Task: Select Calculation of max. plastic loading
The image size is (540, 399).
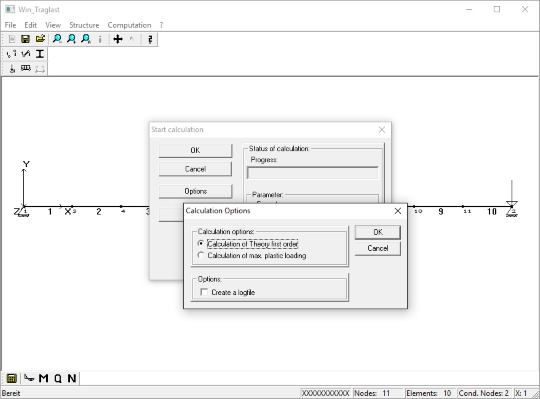Action: [x=252, y=255]
